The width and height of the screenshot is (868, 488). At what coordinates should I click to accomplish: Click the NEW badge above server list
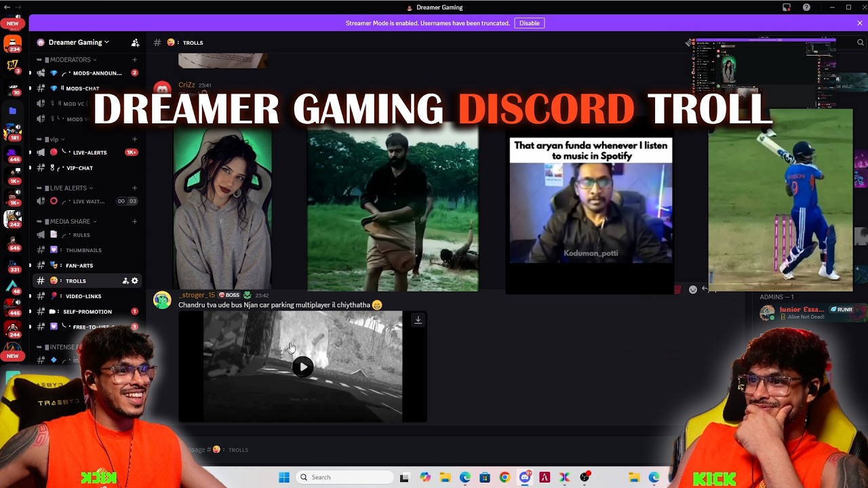click(12, 23)
